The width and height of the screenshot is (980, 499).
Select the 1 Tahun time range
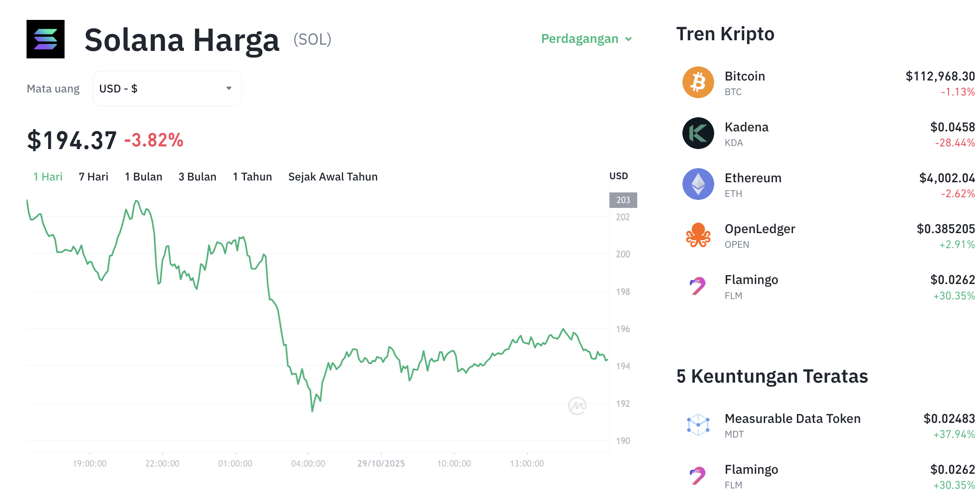pyautogui.click(x=252, y=177)
